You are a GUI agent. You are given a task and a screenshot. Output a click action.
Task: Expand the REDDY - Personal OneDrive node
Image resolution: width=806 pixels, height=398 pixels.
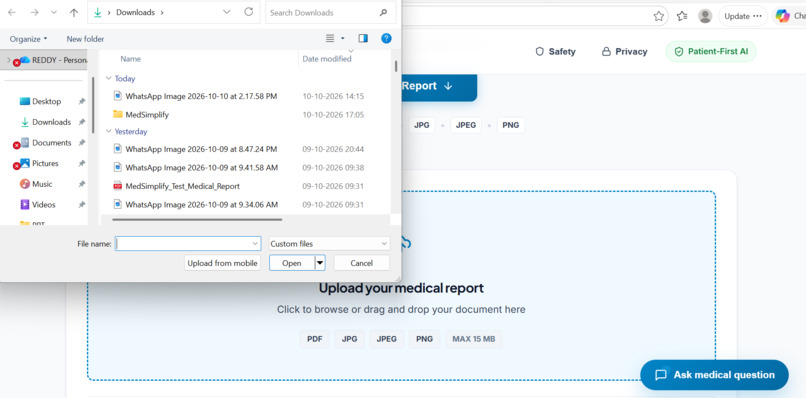(8, 60)
